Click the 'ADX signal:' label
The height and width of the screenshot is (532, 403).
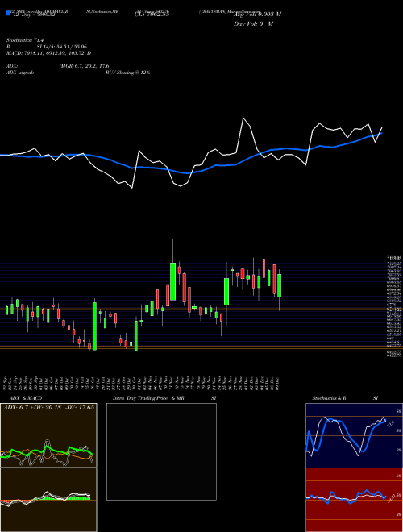coord(19,73)
